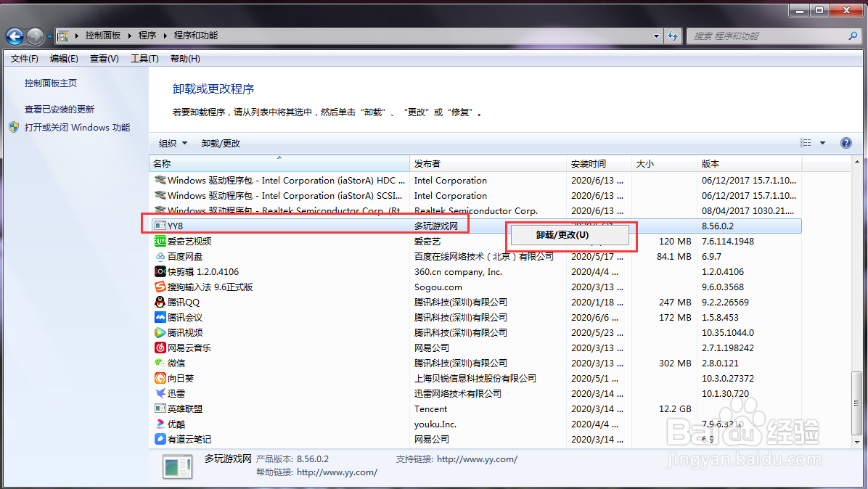Sort by the 发布者 column header
868x489 pixels.
[x=488, y=164]
